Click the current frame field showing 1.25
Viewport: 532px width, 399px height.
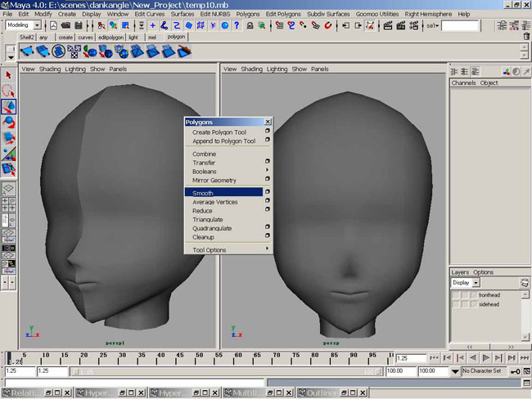410,358
